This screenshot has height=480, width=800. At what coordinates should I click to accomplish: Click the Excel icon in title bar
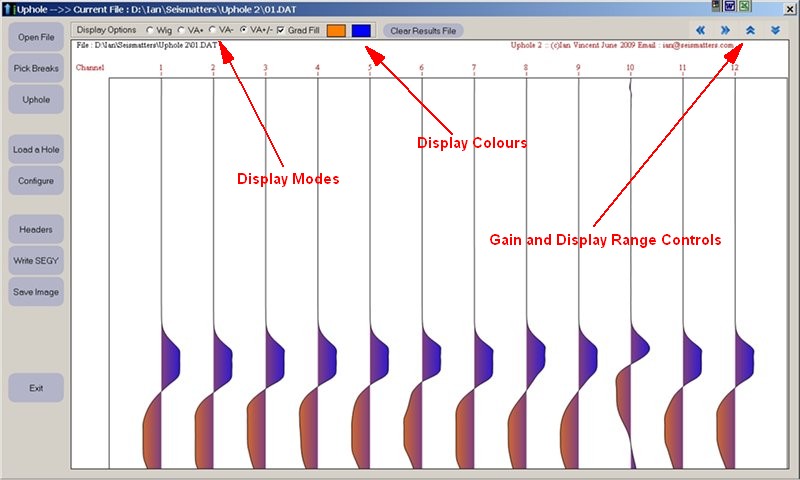[x=744, y=6]
